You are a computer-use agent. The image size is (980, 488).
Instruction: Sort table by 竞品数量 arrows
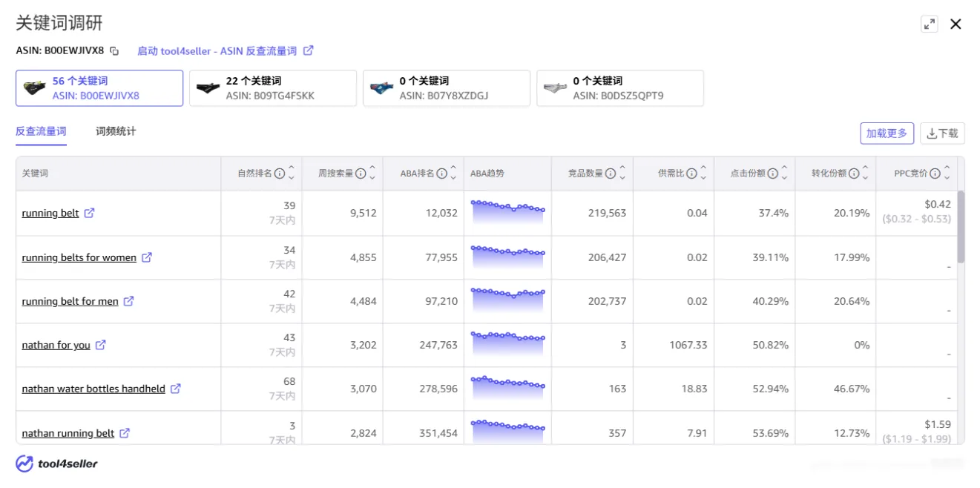(622, 173)
